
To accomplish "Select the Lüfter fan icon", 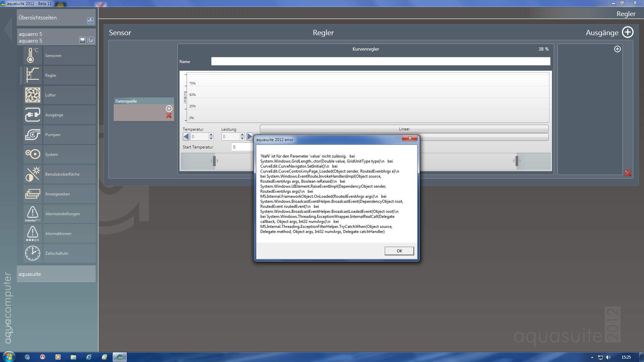I will click(x=33, y=95).
